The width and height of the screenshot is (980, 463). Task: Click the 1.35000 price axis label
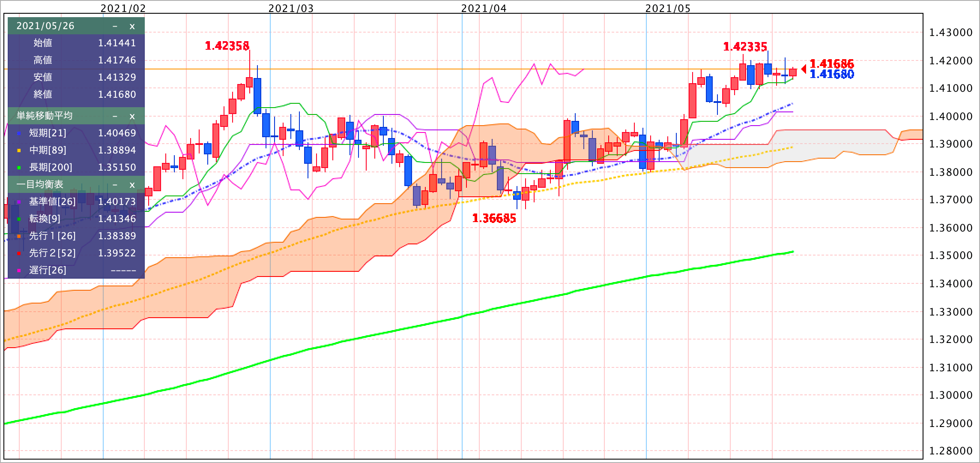[x=950, y=256]
